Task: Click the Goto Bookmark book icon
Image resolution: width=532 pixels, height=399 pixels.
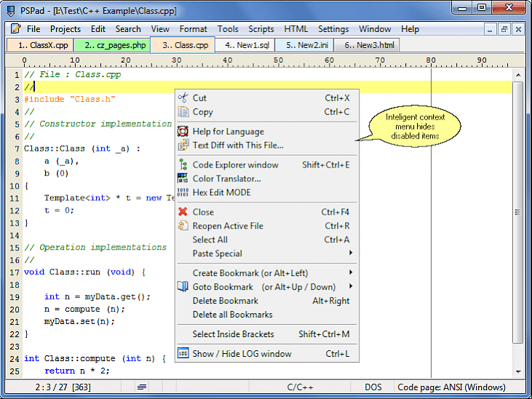Action: pyautogui.click(x=183, y=287)
